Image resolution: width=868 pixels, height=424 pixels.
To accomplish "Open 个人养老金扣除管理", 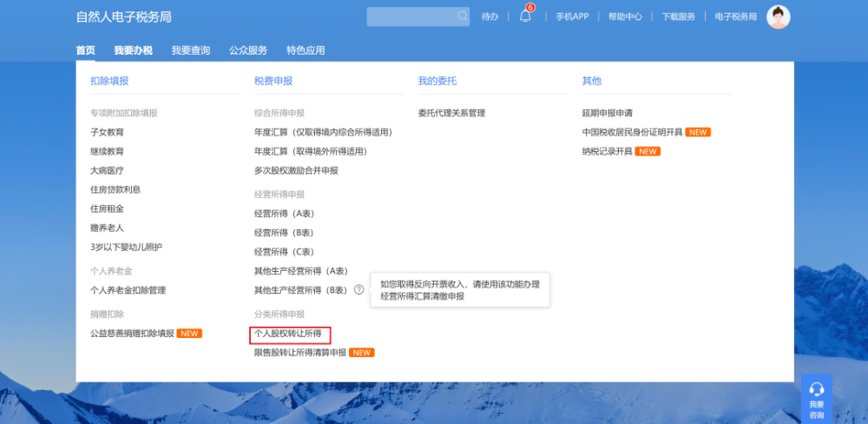I will 128,290.
